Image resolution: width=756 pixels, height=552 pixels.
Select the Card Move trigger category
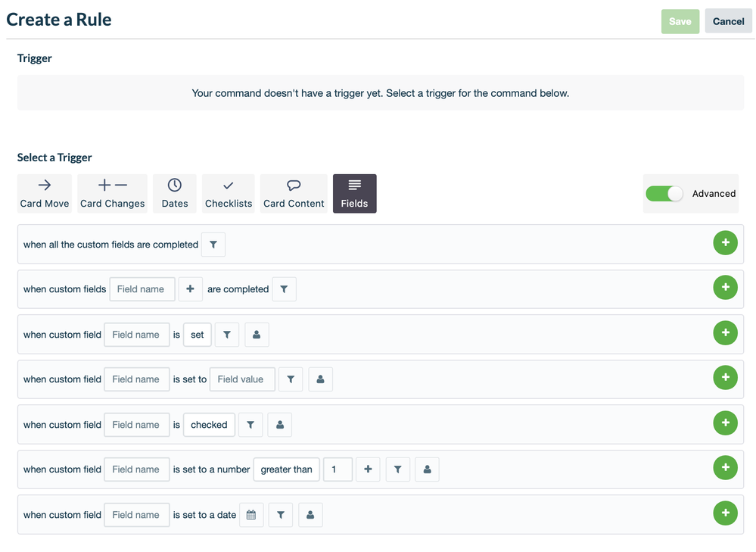[44, 193]
